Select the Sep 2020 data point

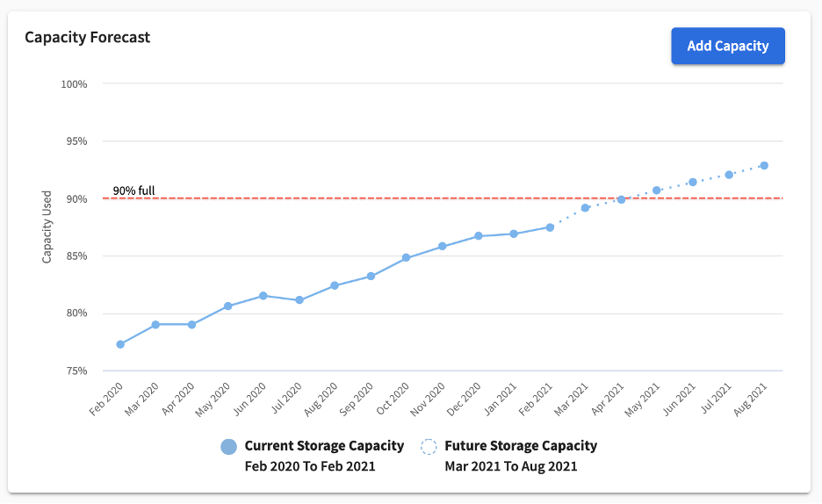(371, 277)
